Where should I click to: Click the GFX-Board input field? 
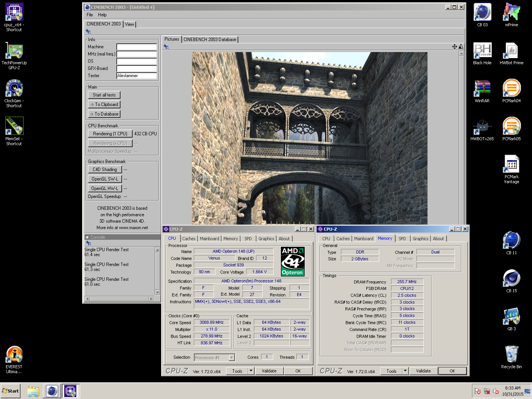coord(137,68)
